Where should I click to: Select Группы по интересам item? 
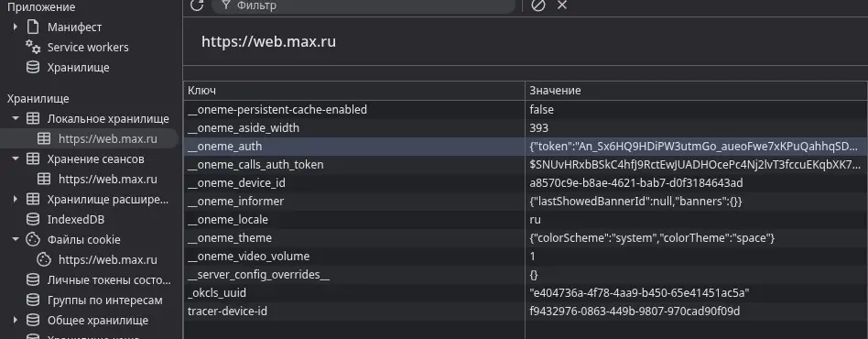pyautogui.click(x=105, y=301)
